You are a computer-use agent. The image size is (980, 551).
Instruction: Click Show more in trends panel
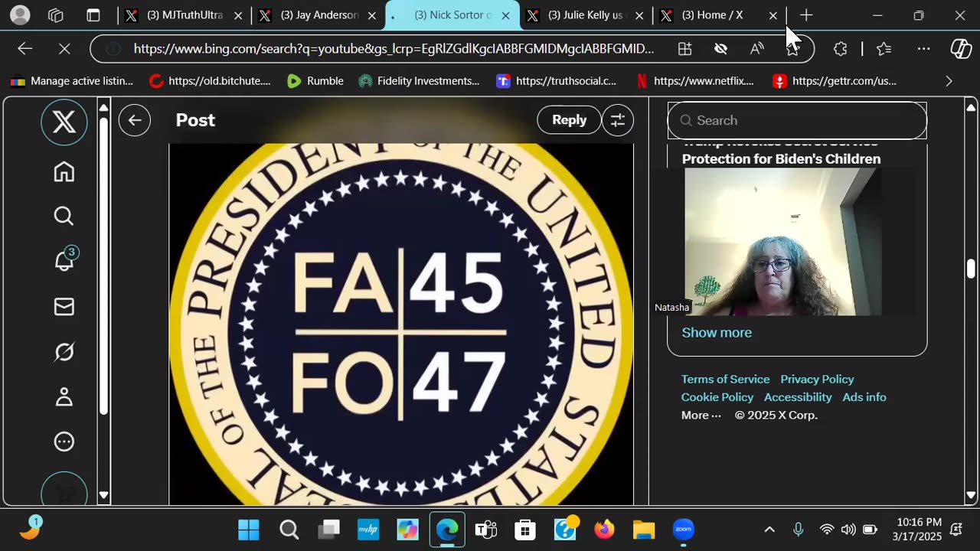(x=717, y=332)
